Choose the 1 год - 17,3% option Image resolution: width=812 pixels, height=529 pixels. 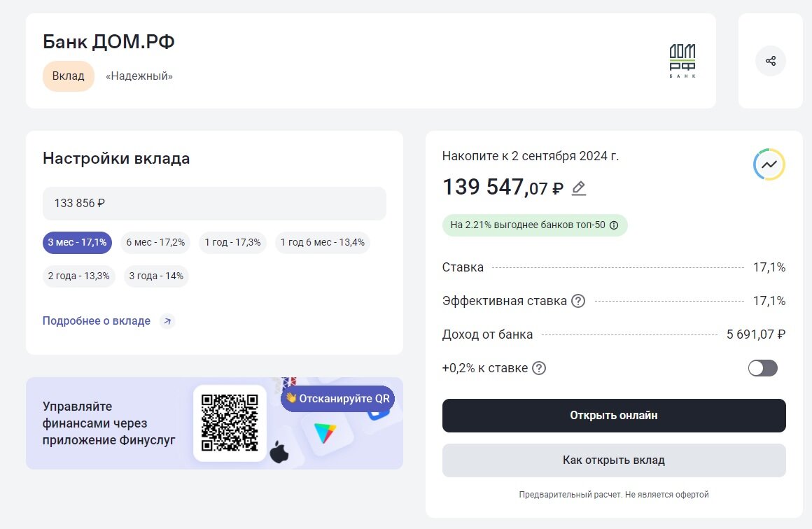(232, 243)
